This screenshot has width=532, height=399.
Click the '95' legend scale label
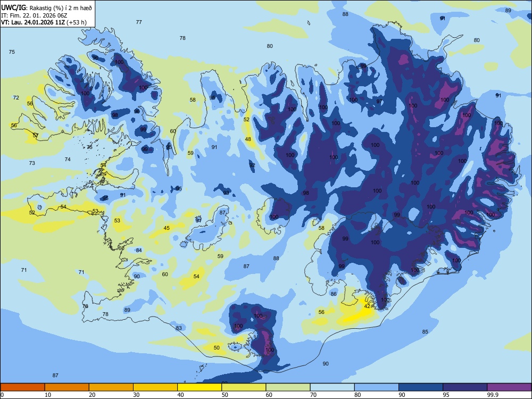(446, 395)
